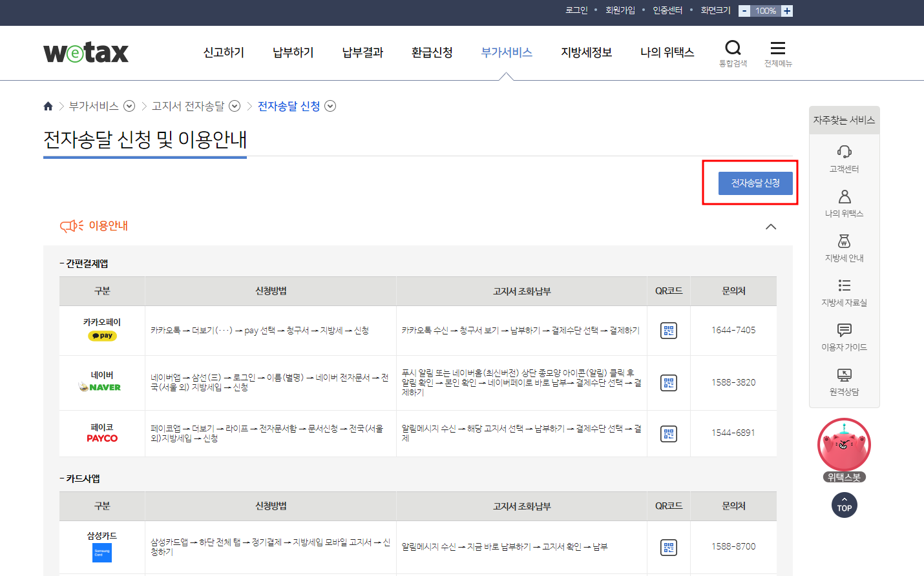This screenshot has height=576, width=924.
Task: Select the 이용자 가이드 speech-bubble icon
Action: pos(844,329)
